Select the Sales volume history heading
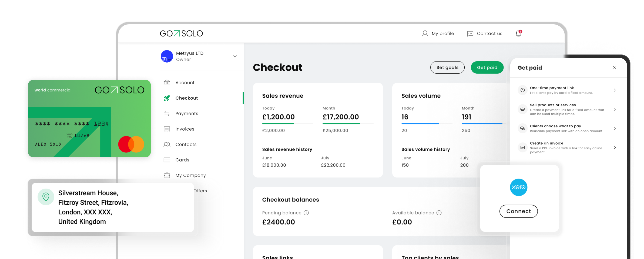This screenshot has height=259, width=644. coord(425,149)
